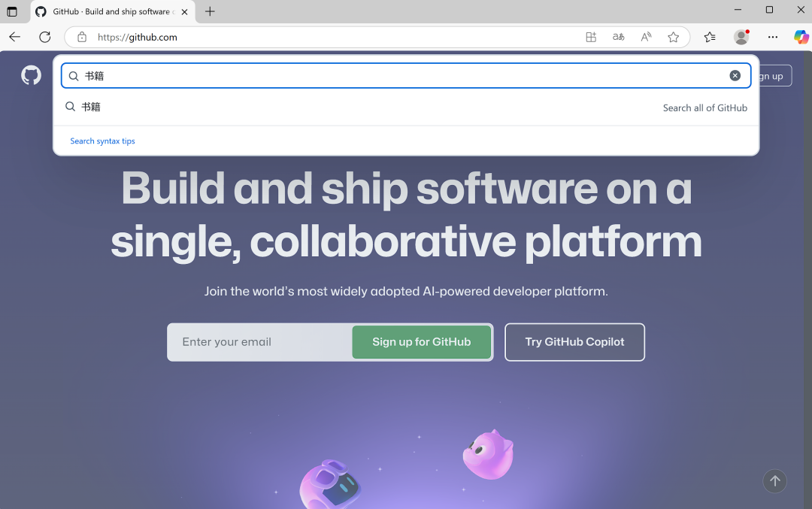Open the tab actions menu
812x509 pixels.
tap(12, 11)
